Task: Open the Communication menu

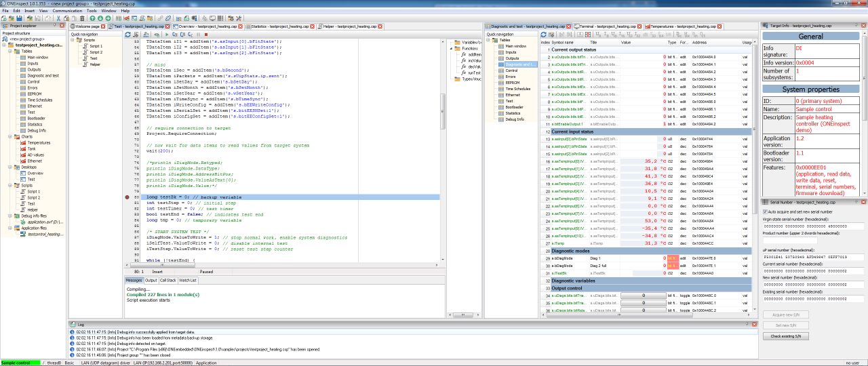Action: (67, 11)
